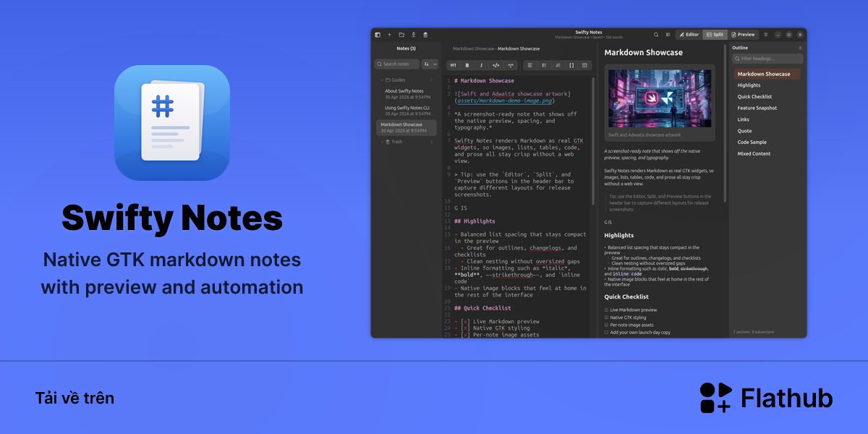
Task: Click the plus icon to add note
Action: coord(389,35)
